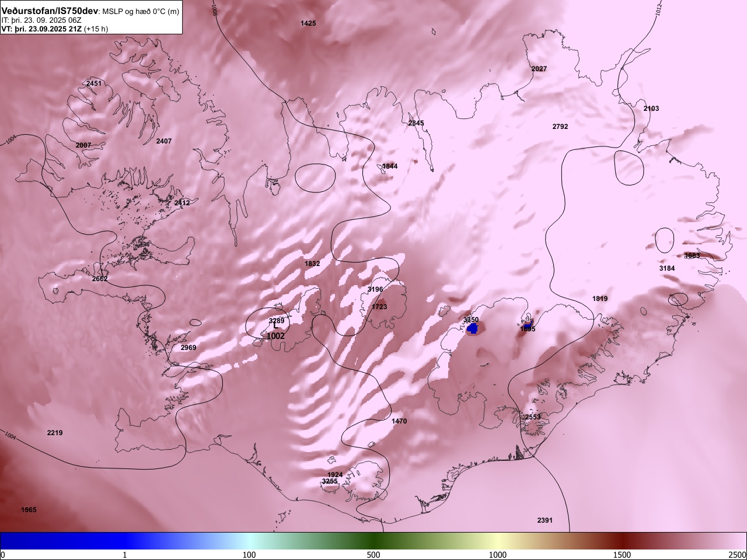Click the '3289' height value above L
The width and height of the screenshot is (747, 560).
click(277, 321)
